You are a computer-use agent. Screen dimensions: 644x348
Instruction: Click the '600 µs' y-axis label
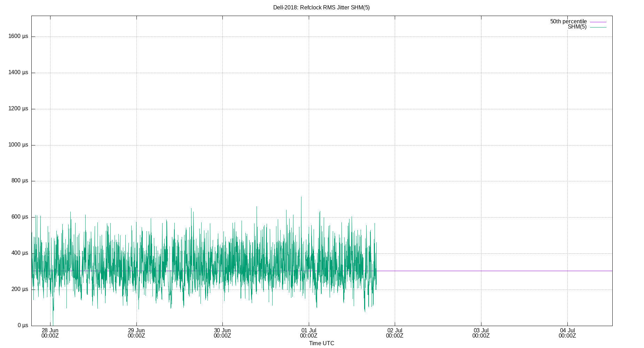19,217
